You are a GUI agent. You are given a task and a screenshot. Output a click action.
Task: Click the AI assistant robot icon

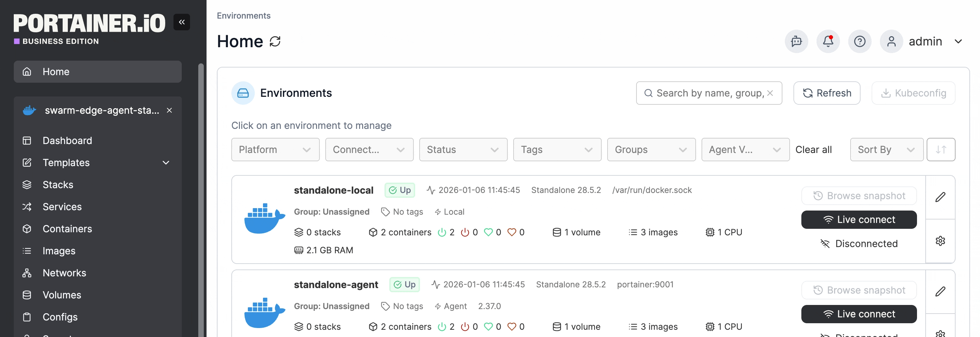coord(796,41)
